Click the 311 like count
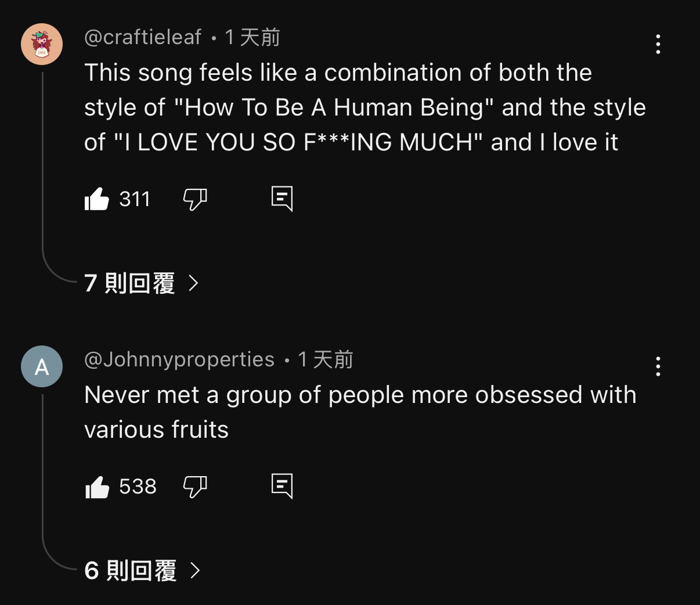The image size is (700, 605). pos(135,199)
